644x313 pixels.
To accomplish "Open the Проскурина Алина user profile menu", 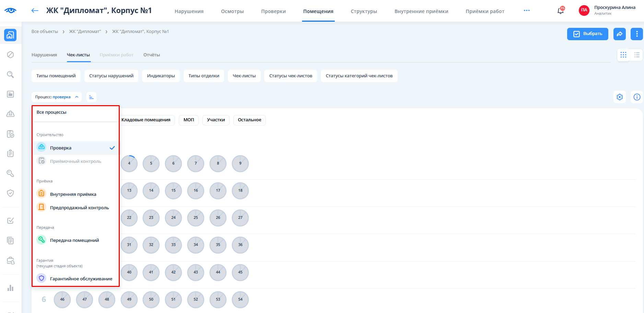I will [x=607, y=10].
